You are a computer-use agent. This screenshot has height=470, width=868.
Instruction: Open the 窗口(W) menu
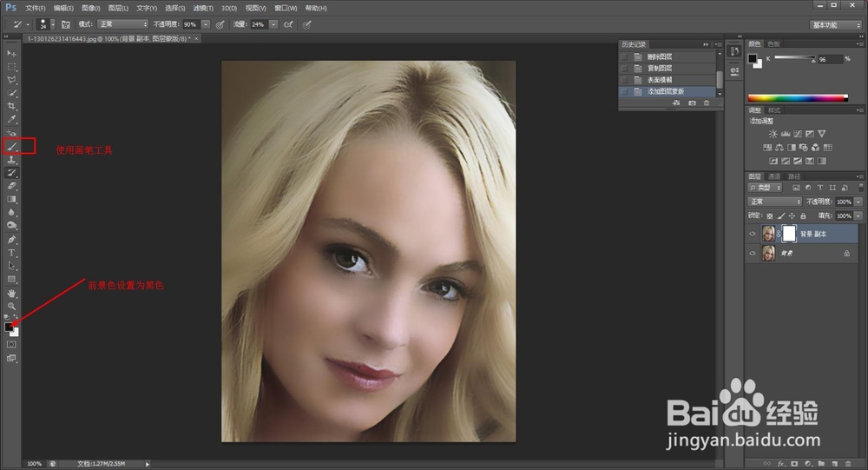[x=286, y=9]
